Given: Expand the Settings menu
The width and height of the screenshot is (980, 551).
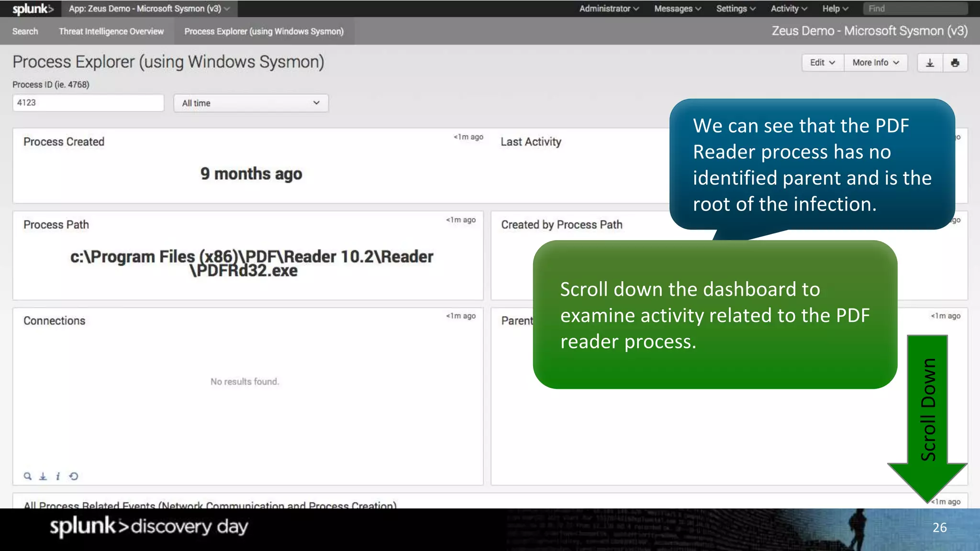Looking at the screenshot, I should click(735, 9).
